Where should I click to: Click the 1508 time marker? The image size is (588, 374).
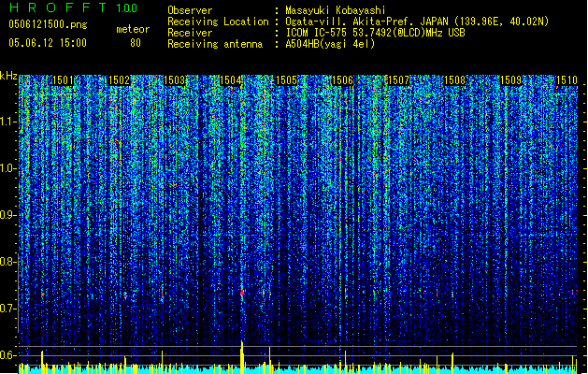click(x=455, y=80)
